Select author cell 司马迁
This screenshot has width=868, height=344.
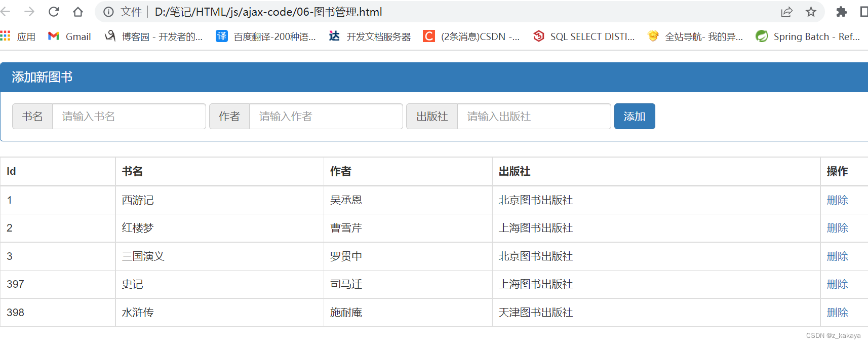[x=408, y=284]
